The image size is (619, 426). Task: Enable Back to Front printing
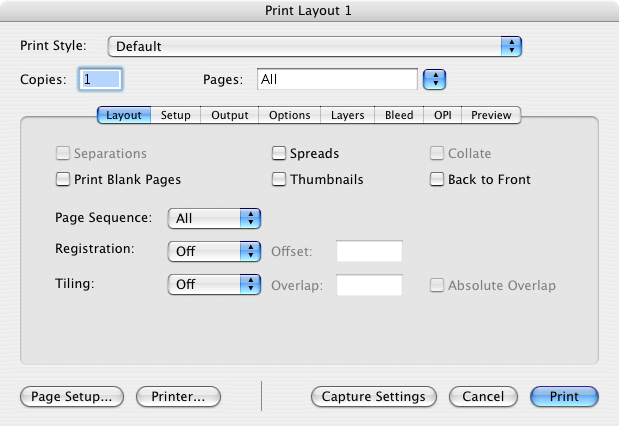pos(437,180)
